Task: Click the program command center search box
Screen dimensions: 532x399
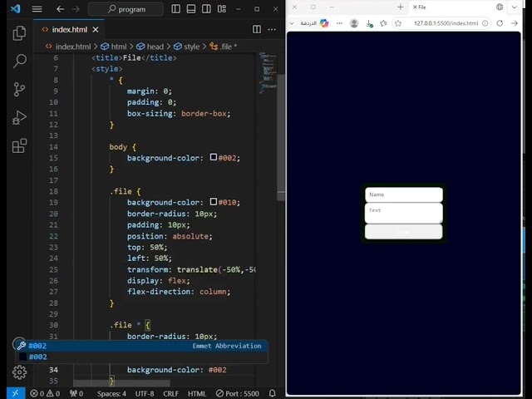Action: click(126, 9)
